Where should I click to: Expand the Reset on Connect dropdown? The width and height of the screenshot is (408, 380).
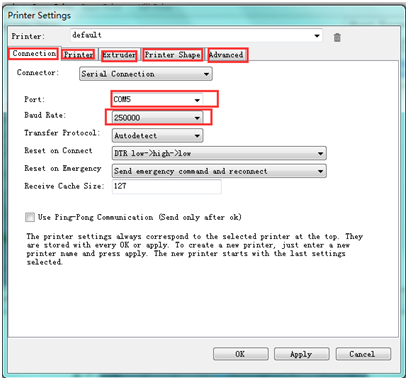219,153
